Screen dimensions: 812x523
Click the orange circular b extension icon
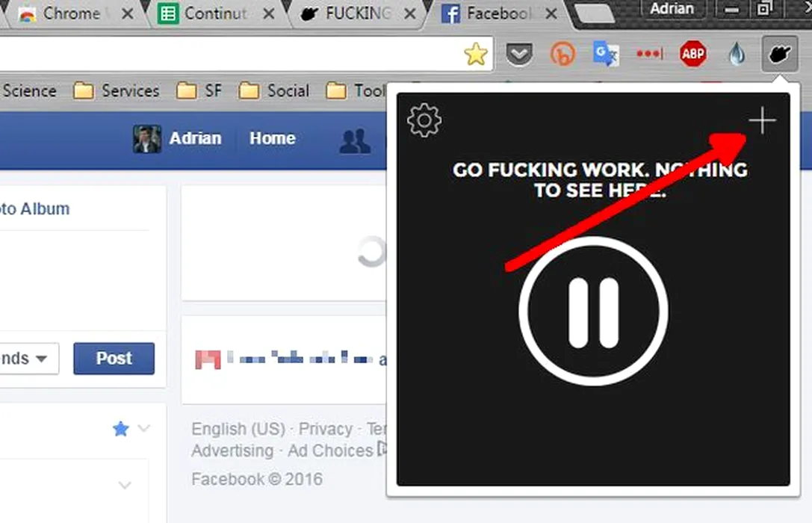click(x=562, y=54)
